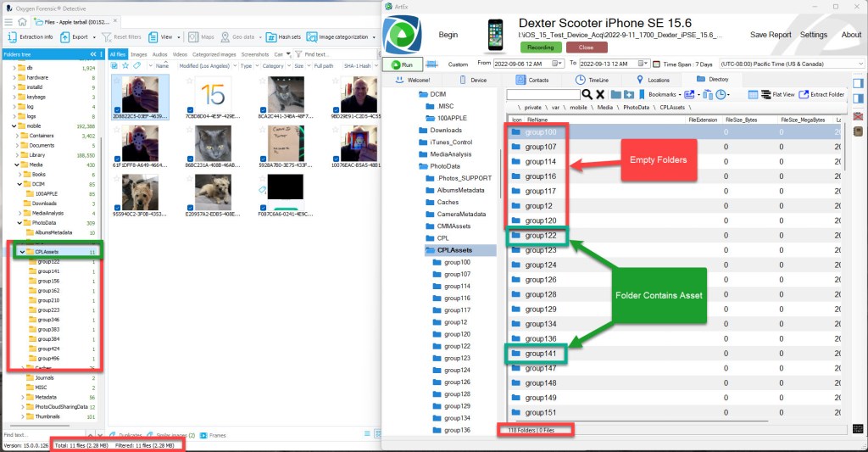Select group141 folder in ArtEx file list
This screenshot has width=868, height=452.
540,354
